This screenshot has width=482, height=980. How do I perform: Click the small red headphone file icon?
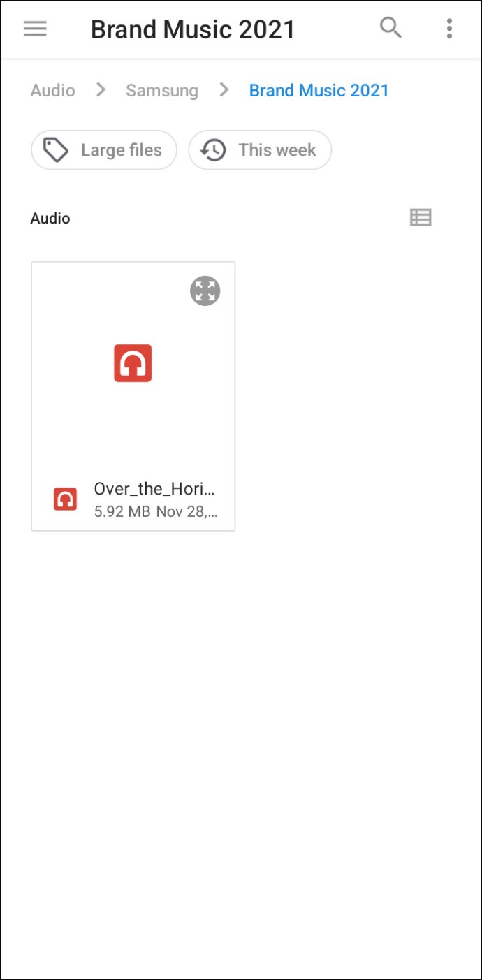tap(66, 499)
